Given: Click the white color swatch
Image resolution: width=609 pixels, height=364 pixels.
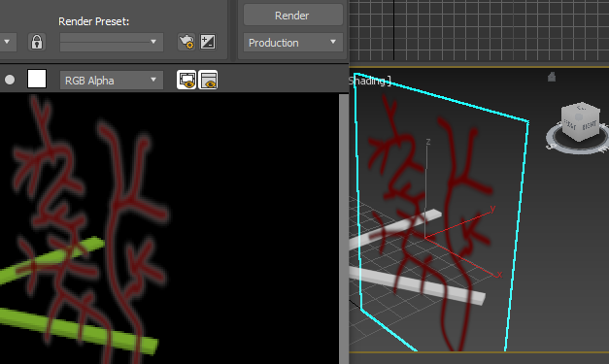Looking at the screenshot, I should (37, 79).
